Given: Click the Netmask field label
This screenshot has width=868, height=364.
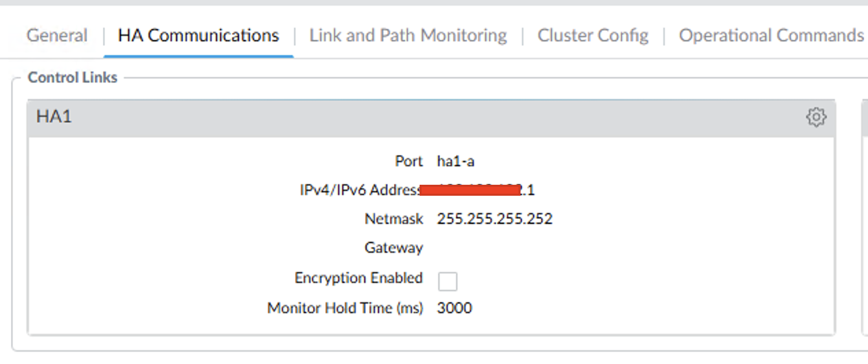Looking at the screenshot, I should 393,219.
